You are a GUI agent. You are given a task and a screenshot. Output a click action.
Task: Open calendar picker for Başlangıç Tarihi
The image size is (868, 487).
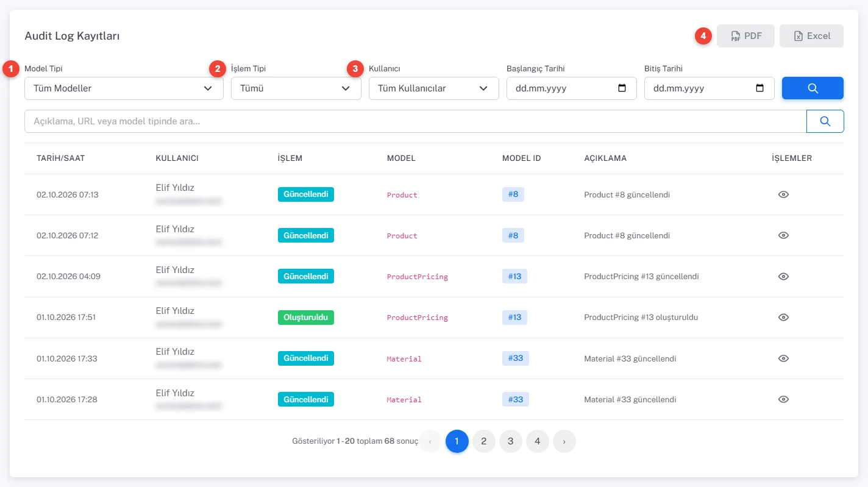click(x=622, y=88)
